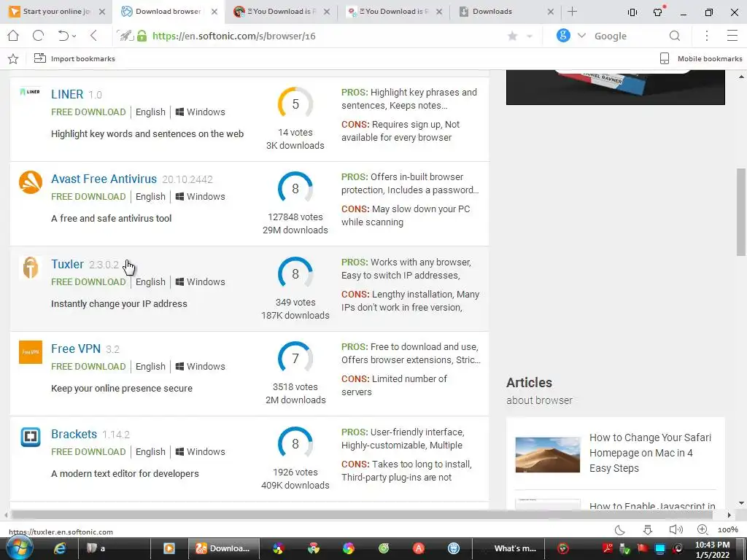Close the Start your online jo... tab
This screenshot has width=747, height=560.
(x=102, y=12)
